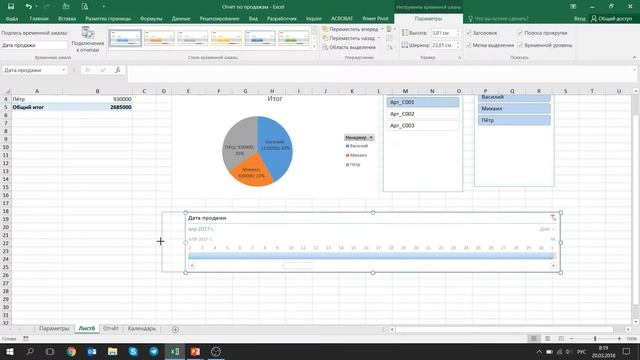Screen dimensions: 640x360
Task: Apply the yellow timeline style
Action: pyautogui.click(x=226, y=38)
